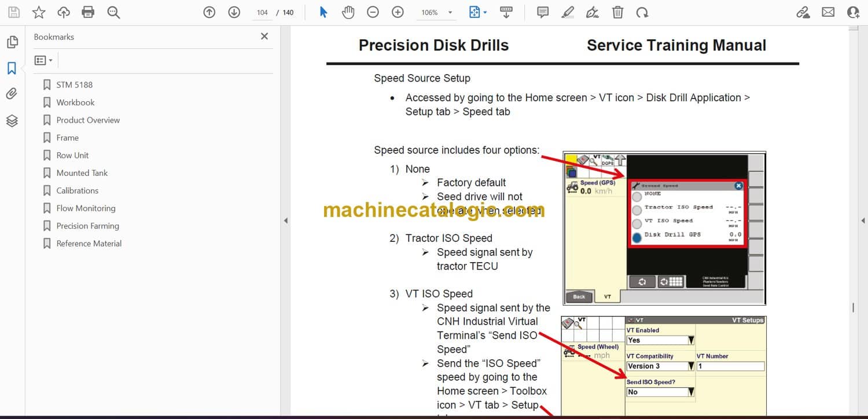Show the Page Thumbnails panel
Screen dimensions: 868x419
pyautogui.click(x=12, y=42)
